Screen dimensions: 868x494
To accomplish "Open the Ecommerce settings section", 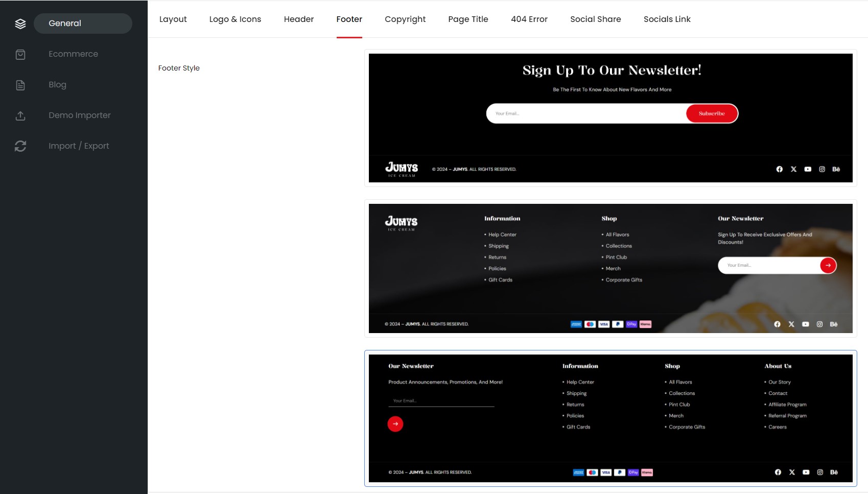I will (73, 54).
